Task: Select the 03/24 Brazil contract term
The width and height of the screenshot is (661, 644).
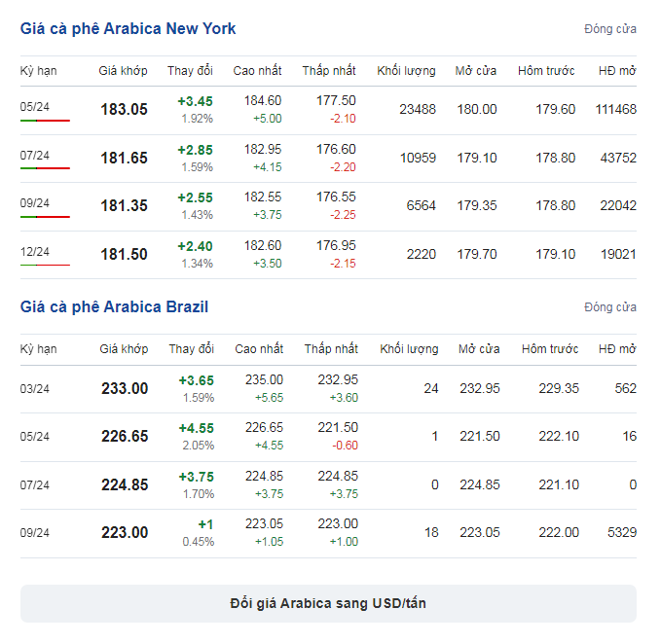Action: [35, 389]
